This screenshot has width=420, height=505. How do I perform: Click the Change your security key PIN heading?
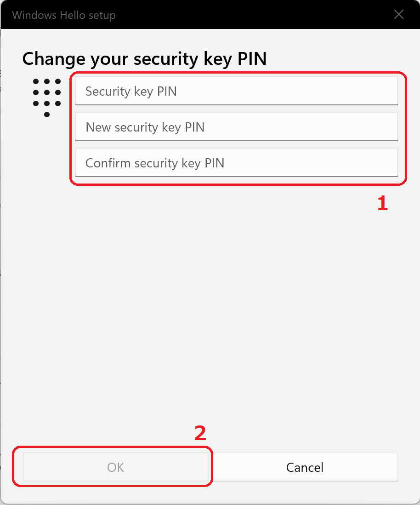click(144, 58)
